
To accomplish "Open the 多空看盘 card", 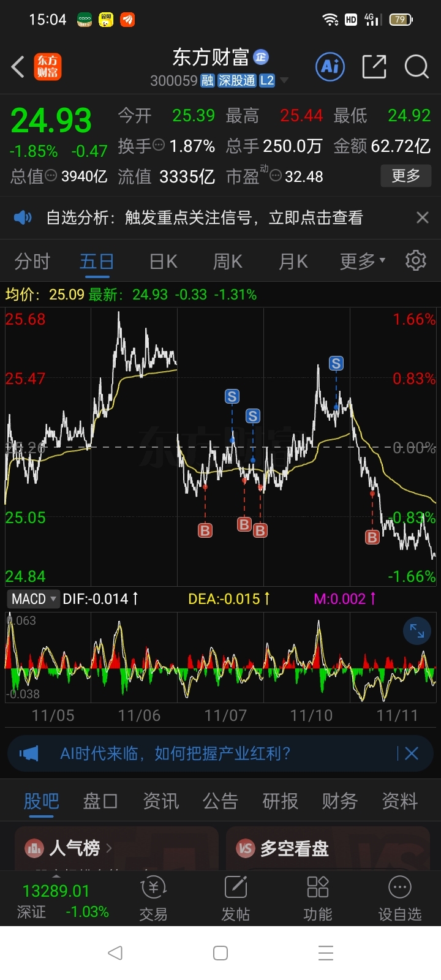I will [x=328, y=848].
